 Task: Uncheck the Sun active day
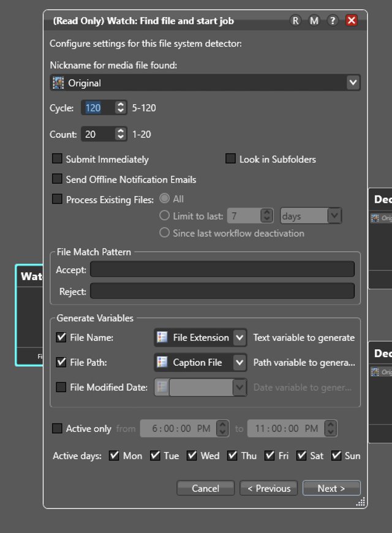(336, 455)
